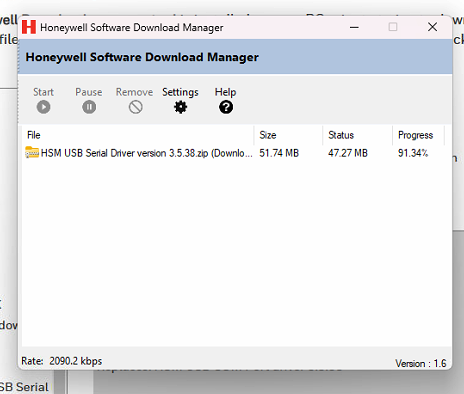
Task: Click the Start play icon
Action: [44, 107]
